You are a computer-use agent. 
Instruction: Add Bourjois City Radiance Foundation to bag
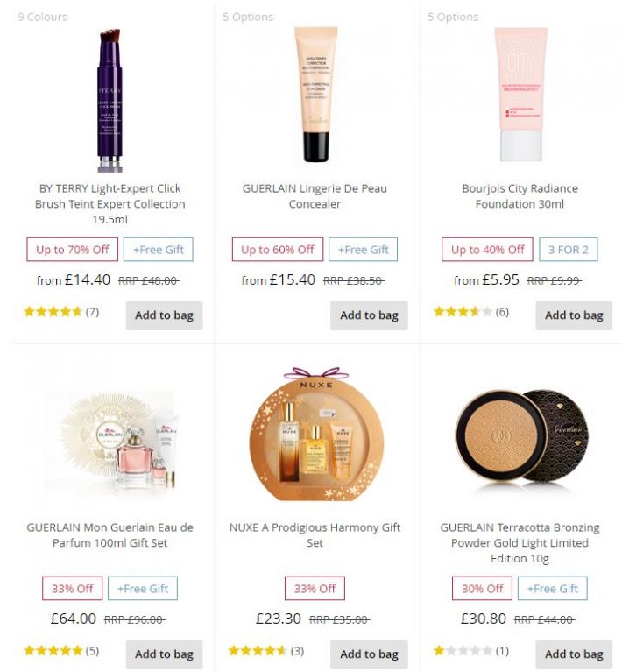(574, 315)
